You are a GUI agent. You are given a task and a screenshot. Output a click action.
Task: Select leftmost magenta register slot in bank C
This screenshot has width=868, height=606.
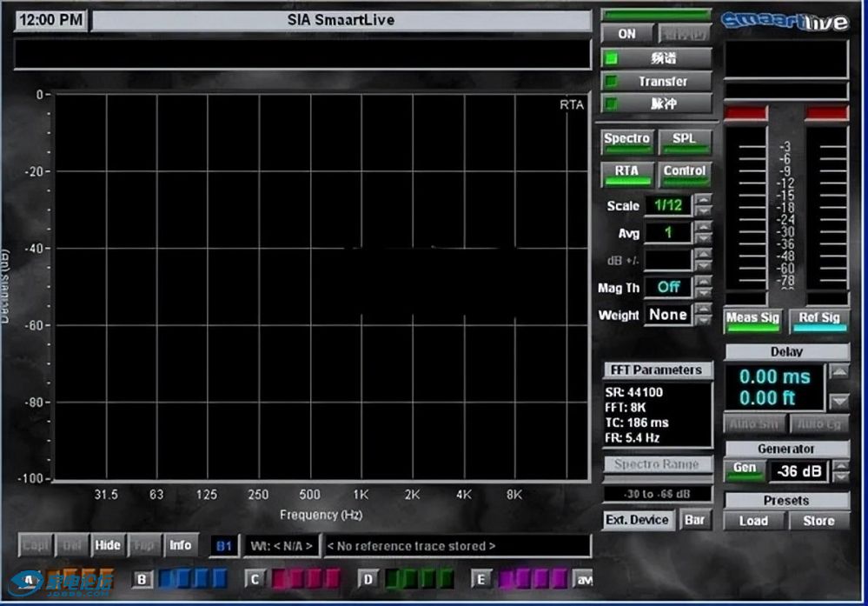pos(280,579)
